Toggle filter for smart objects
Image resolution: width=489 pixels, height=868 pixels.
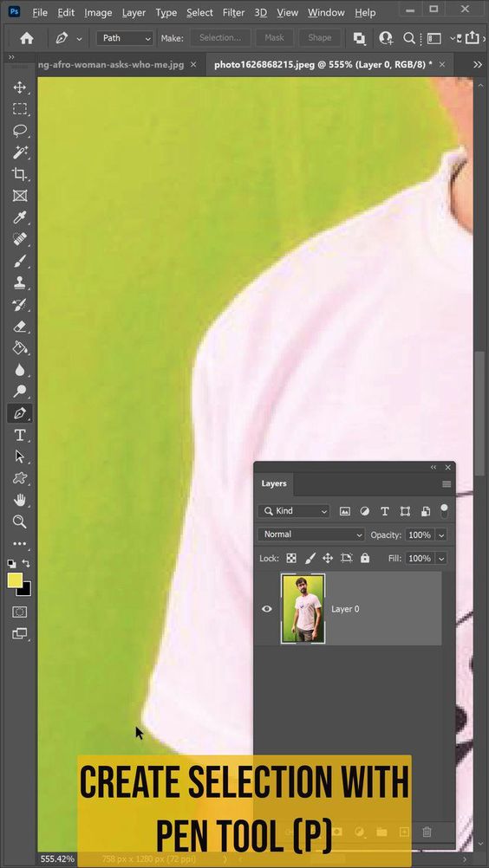coord(425,511)
